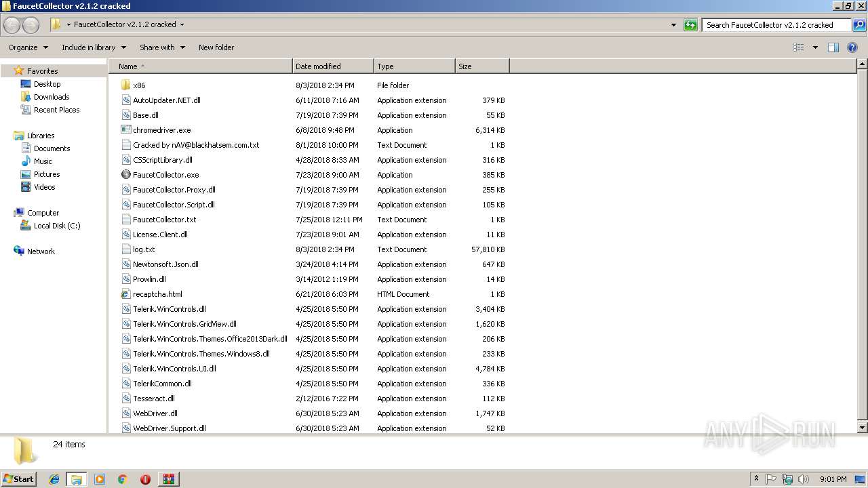Launch Windows Media Player from taskbar
The image size is (868, 488).
100,479
